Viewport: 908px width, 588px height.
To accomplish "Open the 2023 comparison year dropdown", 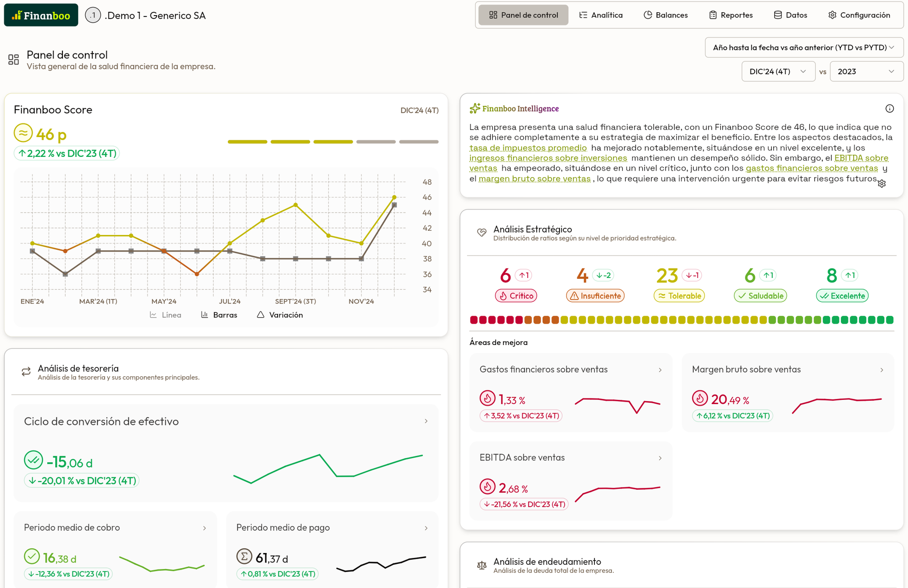I will (866, 71).
